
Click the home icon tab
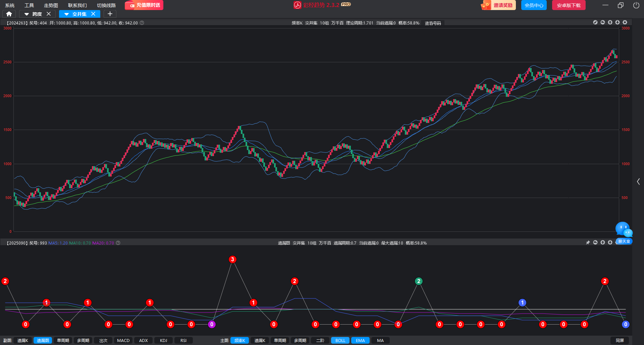pyautogui.click(x=9, y=14)
